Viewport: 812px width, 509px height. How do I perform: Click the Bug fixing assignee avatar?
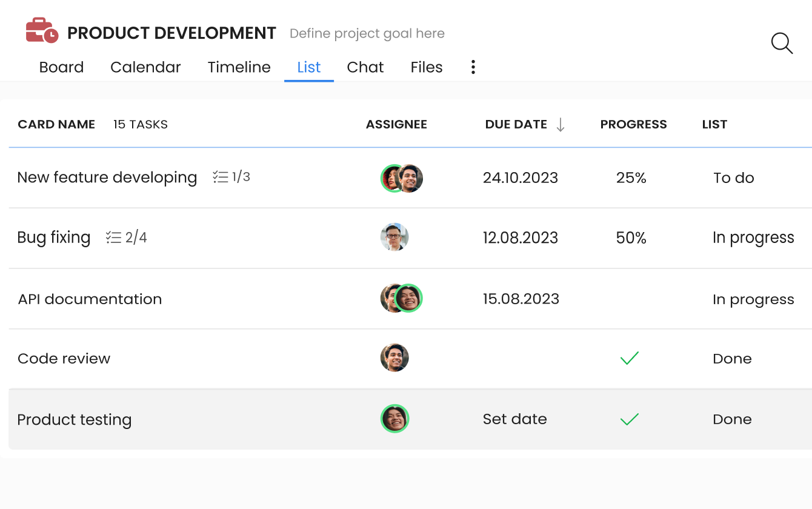coord(394,237)
